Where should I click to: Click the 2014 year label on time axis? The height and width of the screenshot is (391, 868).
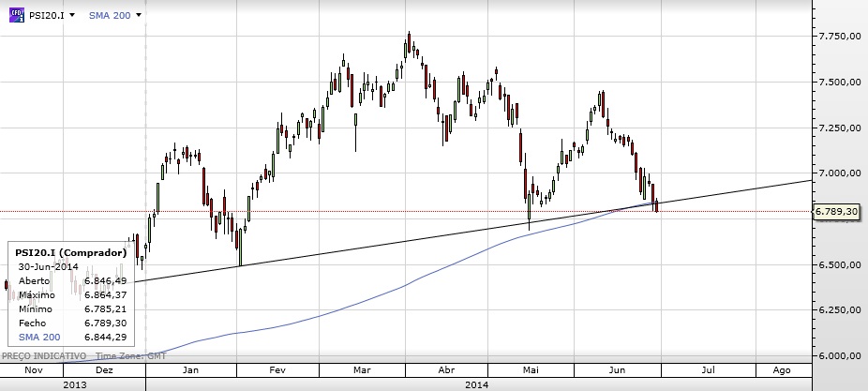point(476,384)
